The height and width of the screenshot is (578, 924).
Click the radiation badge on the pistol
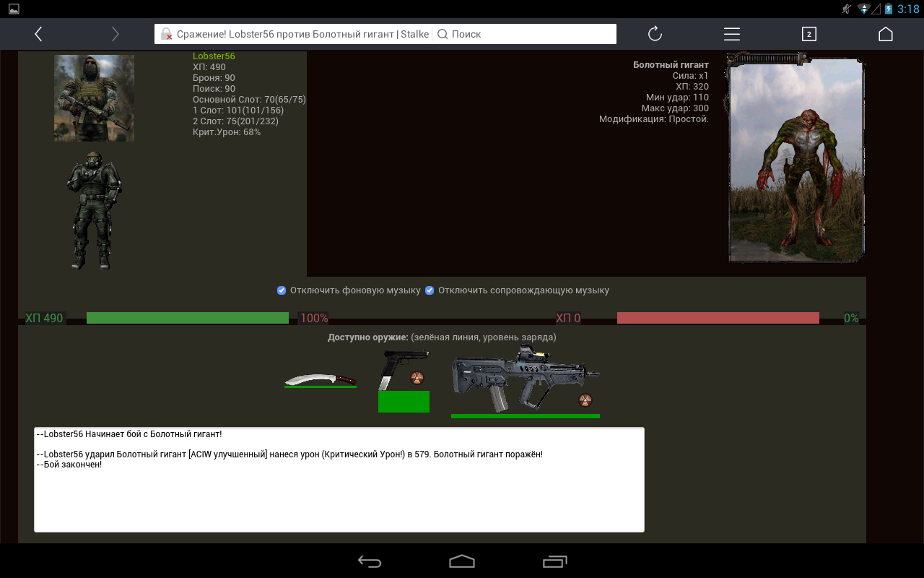[417, 378]
